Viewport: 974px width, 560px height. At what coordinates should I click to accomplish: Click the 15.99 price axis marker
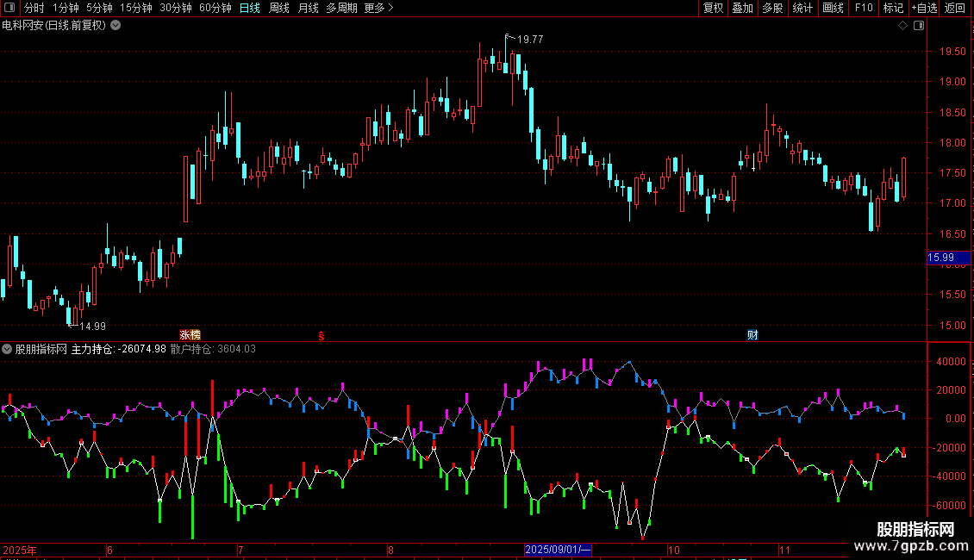coord(948,257)
